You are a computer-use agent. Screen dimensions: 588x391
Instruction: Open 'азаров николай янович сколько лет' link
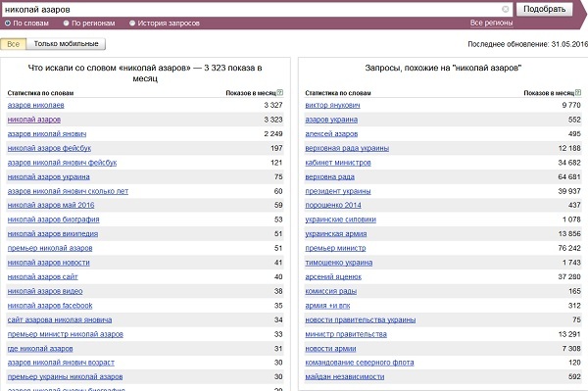[68, 191]
